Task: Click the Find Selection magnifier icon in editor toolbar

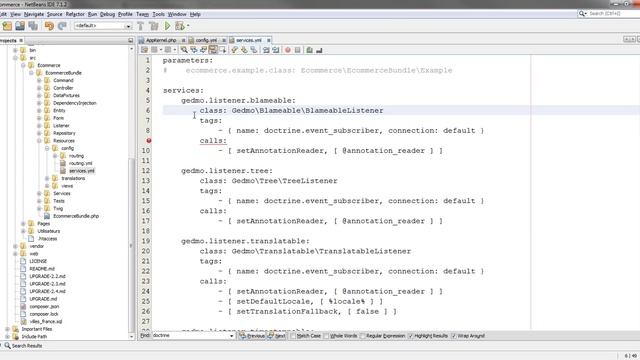Action: pyautogui.click(x=184, y=50)
